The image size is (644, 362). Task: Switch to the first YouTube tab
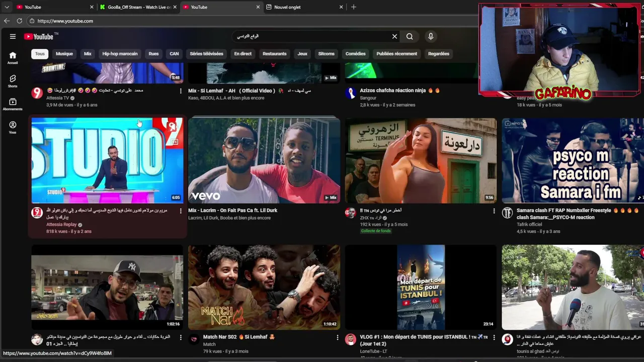[54, 7]
